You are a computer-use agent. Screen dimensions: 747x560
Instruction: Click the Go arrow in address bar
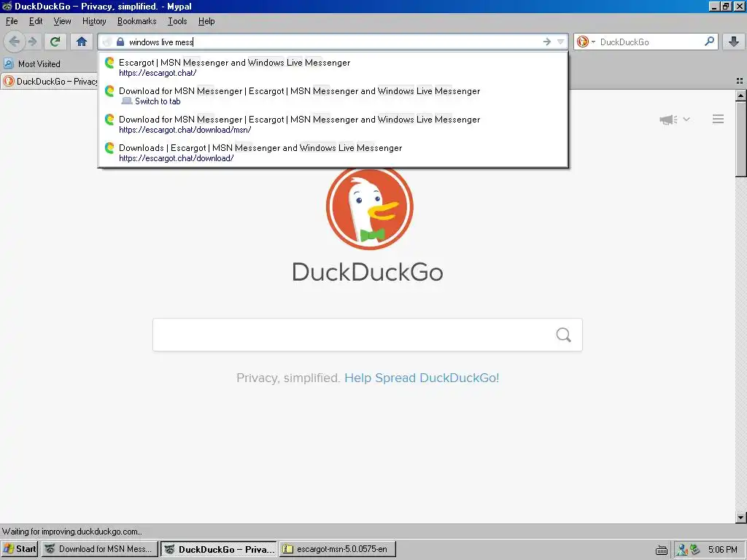pos(547,42)
